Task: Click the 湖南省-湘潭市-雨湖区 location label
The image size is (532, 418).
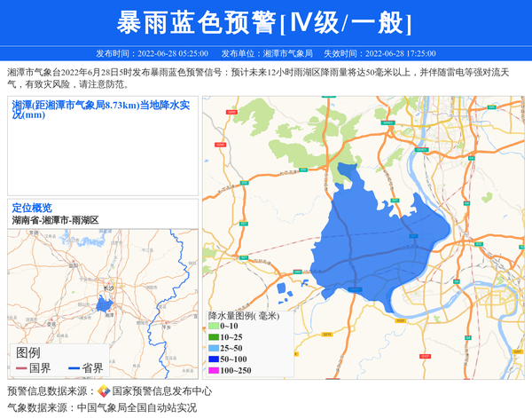Action: point(55,219)
